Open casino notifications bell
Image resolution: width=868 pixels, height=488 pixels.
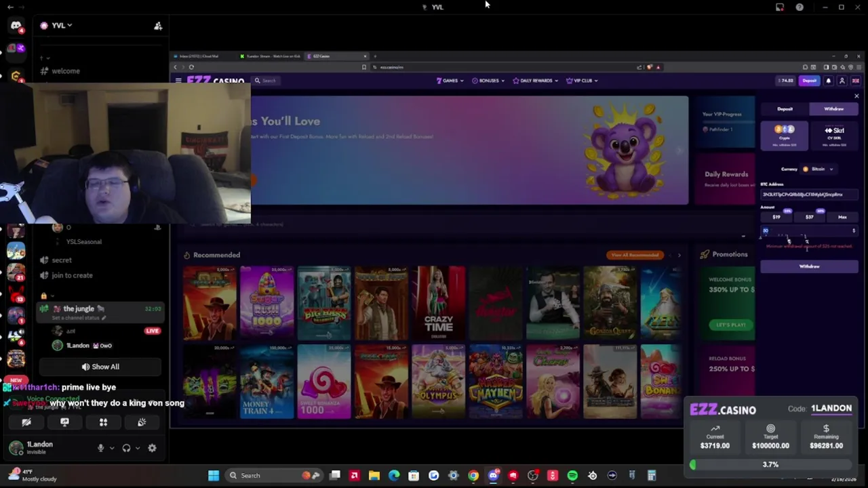[828, 81]
